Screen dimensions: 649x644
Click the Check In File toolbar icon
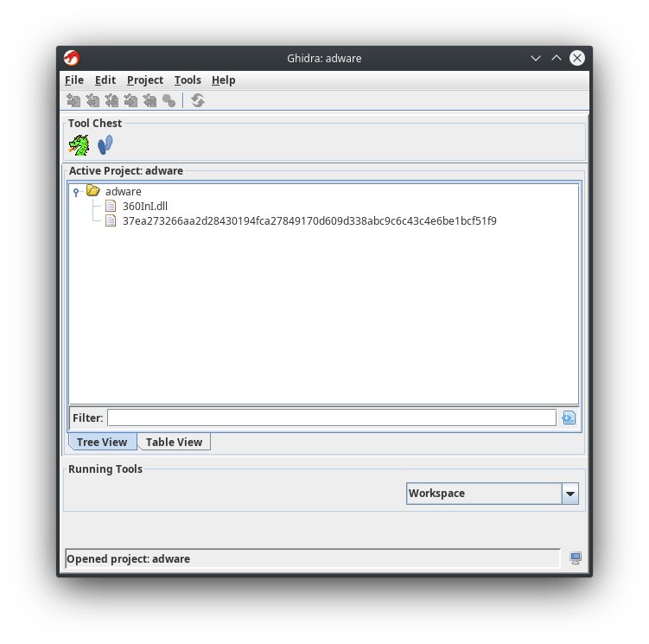(x=130, y=101)
